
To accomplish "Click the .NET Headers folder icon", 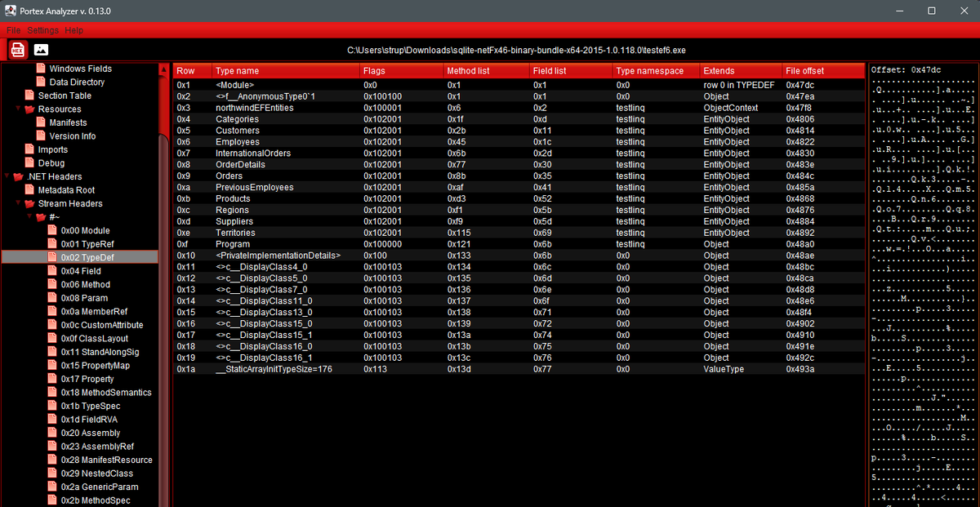I will [19, 176].
